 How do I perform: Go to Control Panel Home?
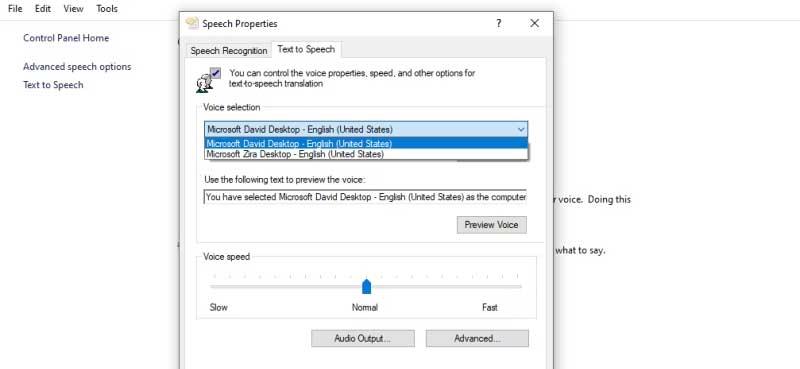coord(66,38)
